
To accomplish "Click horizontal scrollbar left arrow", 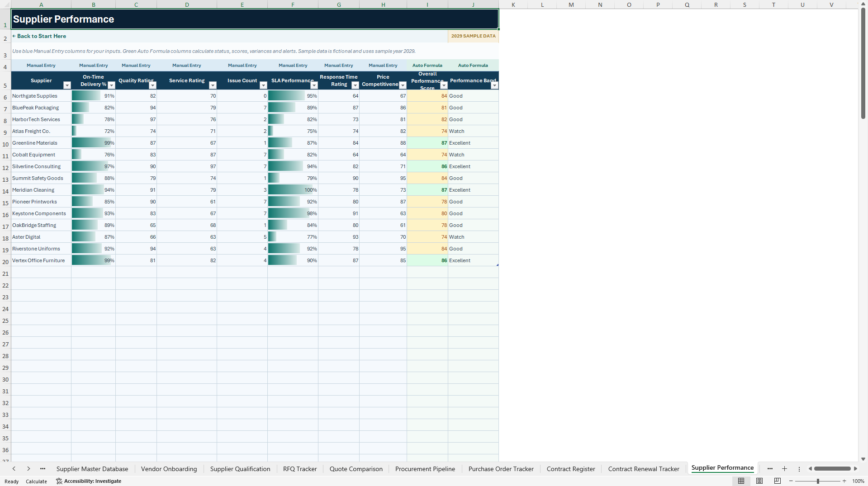I will pyautogui.click(x=810, y=469).
